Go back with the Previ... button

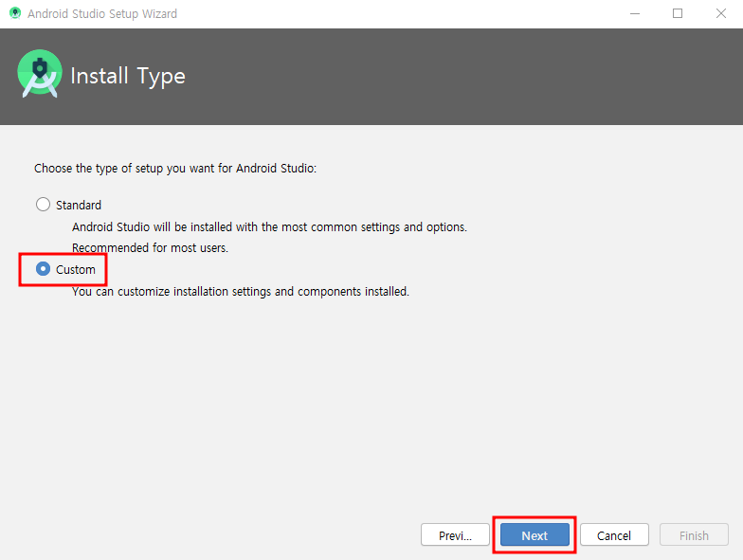(455, 534)
